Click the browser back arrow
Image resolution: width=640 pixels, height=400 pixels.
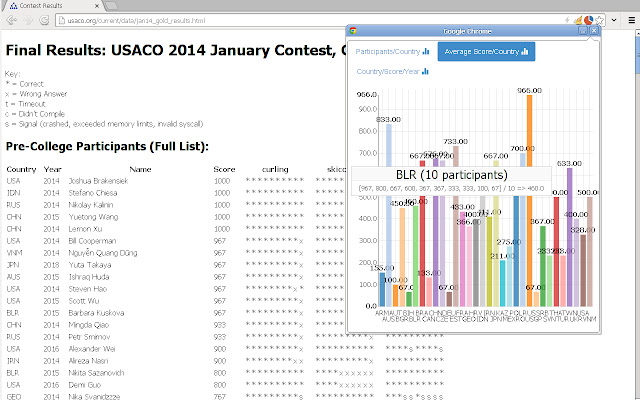(x=11, y=20)
